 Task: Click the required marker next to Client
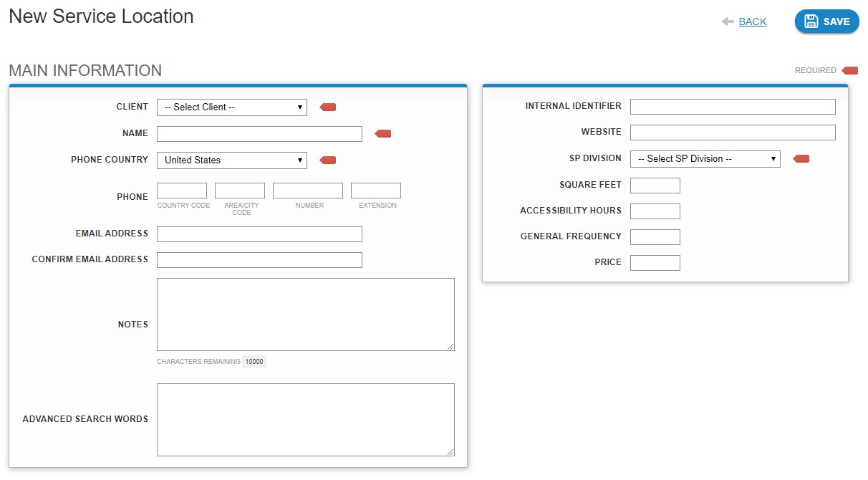(x=327, y=106)
